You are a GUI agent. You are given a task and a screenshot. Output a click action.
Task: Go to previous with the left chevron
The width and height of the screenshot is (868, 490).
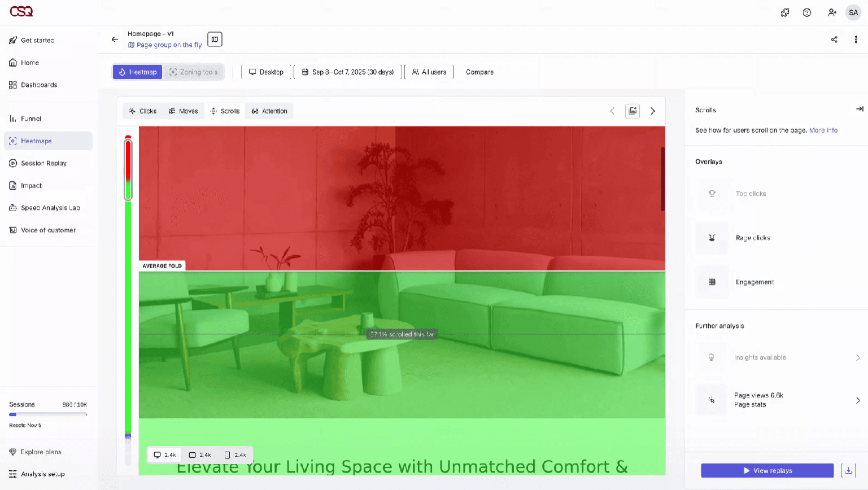(612, 111)
